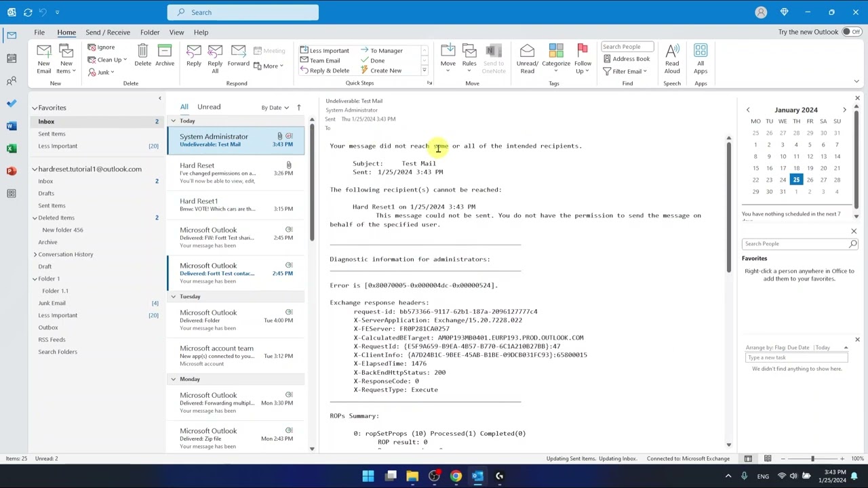Open Address Book
Image resolution: width=868 pixels, height=488 pixels.
pyautogui.click(x=626, y=59)
